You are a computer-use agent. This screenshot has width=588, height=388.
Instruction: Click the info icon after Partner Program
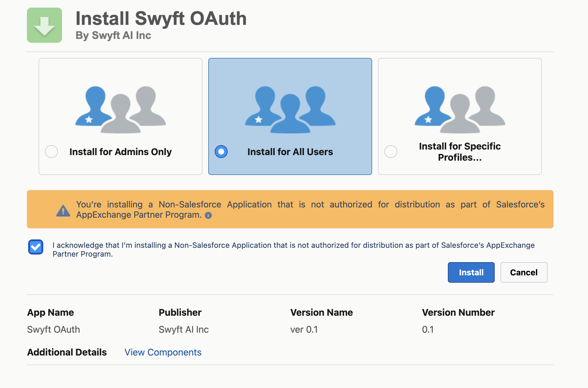coord(208,215)
